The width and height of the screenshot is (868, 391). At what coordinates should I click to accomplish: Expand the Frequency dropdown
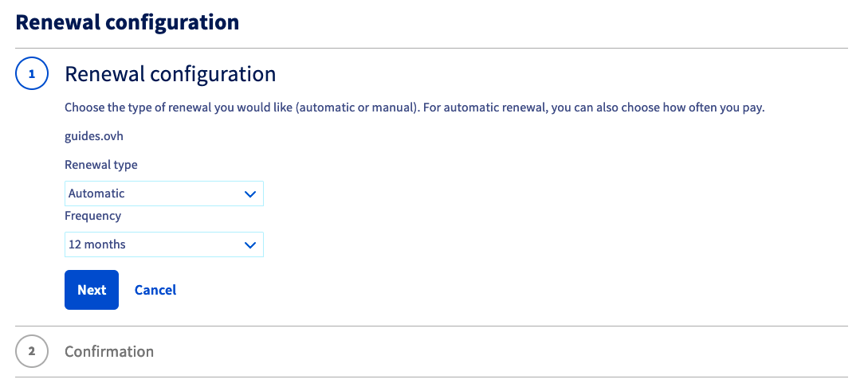coord(163,244)
